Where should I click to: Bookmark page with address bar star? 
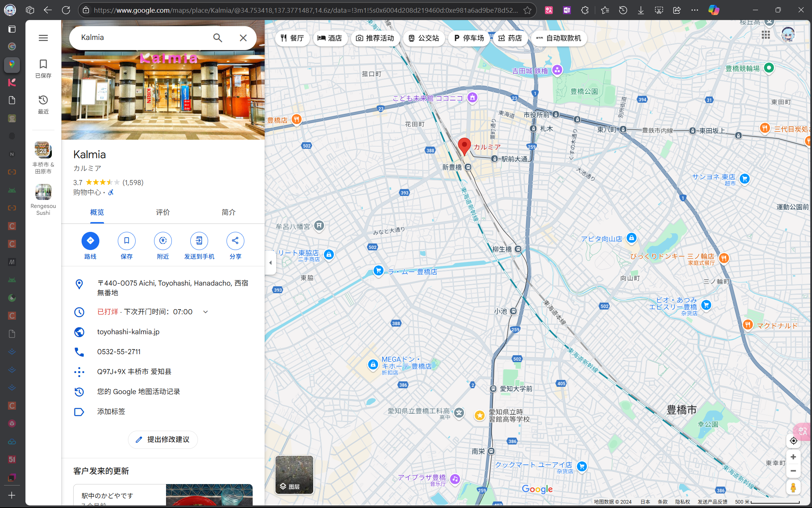[x=527, y=10]
